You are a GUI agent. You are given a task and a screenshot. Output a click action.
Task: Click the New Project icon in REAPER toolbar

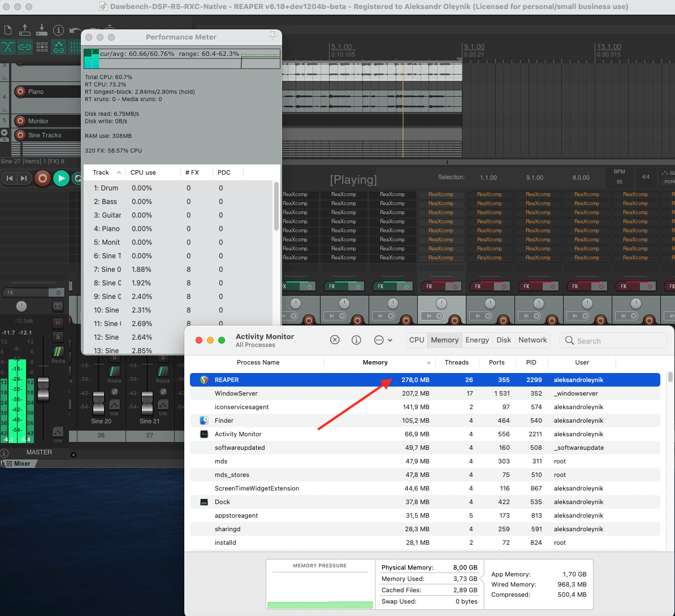tap(8, 30)
